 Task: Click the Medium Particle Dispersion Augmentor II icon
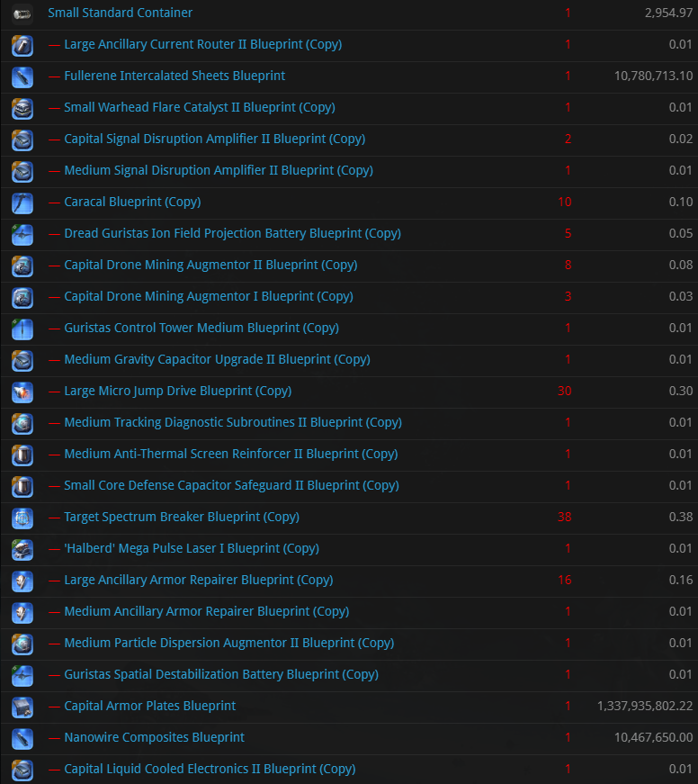click(x=22, y=644)
